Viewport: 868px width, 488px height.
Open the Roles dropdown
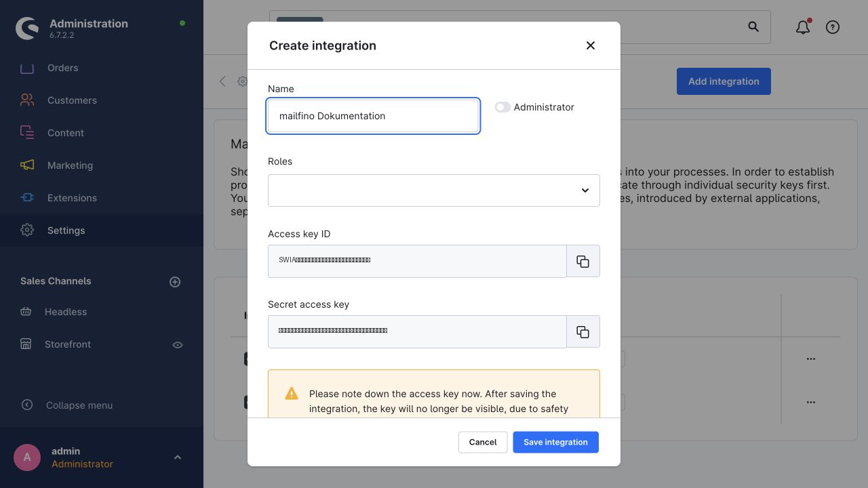(434, 190)
